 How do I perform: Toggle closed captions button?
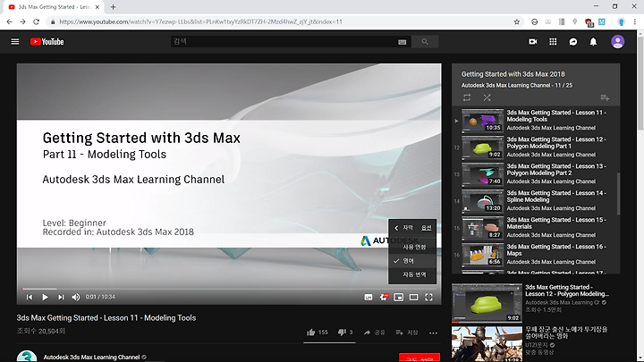click(x=369, y=297)
